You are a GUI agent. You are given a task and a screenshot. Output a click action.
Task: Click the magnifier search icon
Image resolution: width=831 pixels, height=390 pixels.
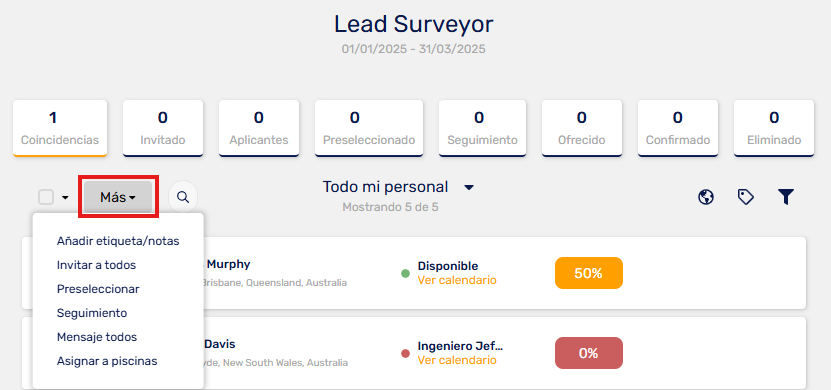point(183,197)
